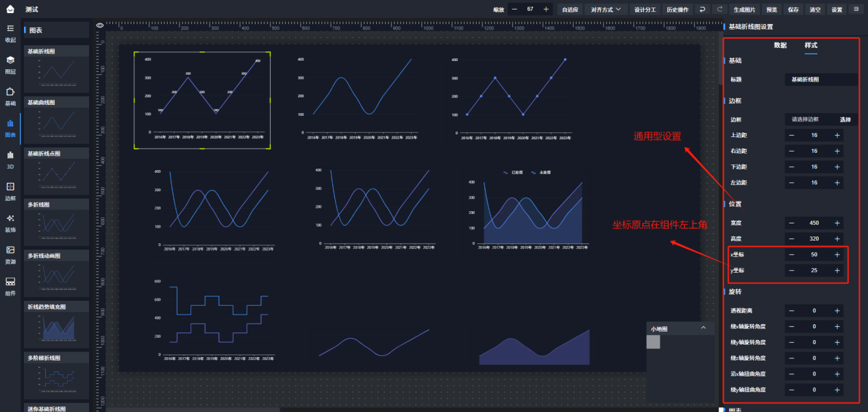The height and width of the screenshot is (412, 868).
Task: Select 基础折线点图 thumbnail in chart list
Action: (x=57, y=171)
